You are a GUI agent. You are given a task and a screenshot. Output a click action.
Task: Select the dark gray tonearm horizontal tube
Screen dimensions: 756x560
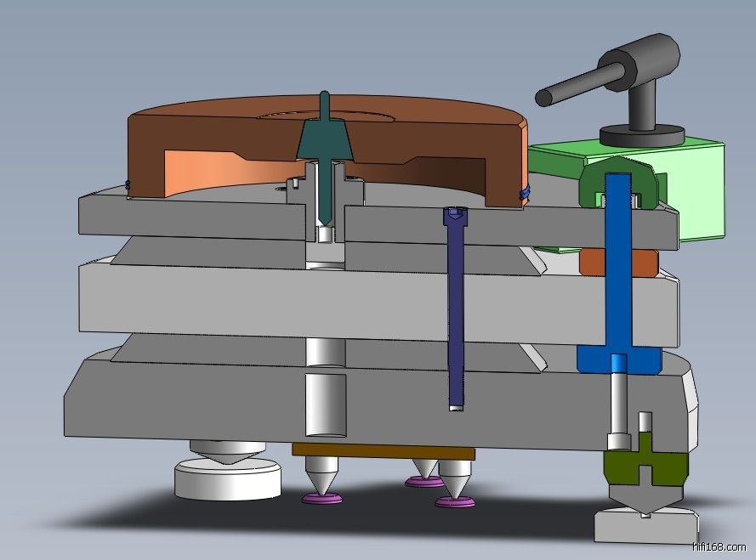578,83
